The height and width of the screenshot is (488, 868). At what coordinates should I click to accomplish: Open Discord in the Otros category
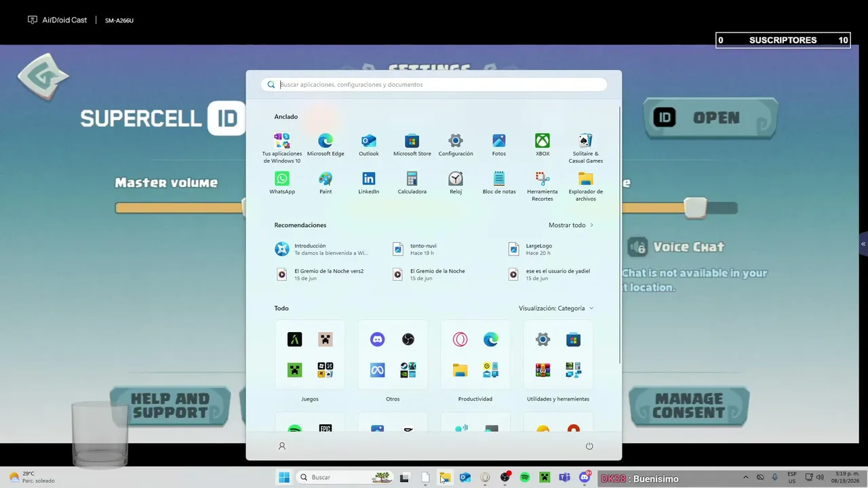378,340
